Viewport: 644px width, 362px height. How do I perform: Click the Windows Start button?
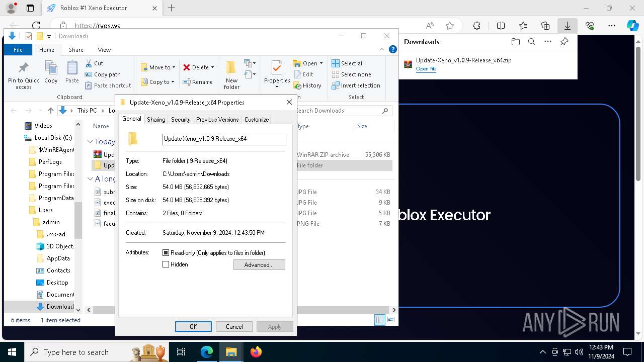[x=12, y=352]
